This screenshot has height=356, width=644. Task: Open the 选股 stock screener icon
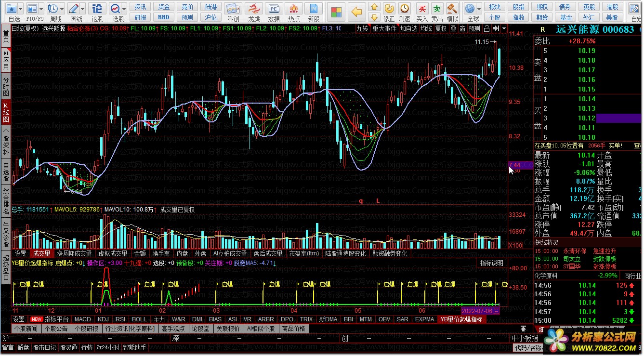pyautogui.click(x=116, y=9)
